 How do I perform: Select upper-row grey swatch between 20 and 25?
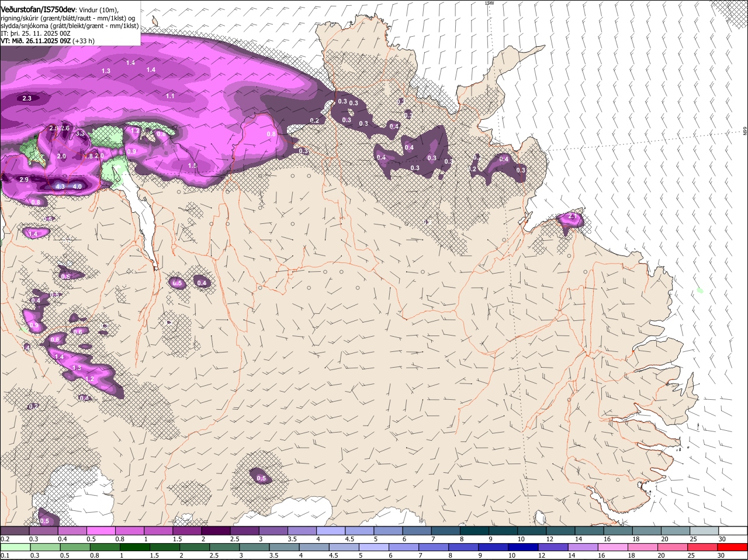pyautogui.click(x=676, y=530)
